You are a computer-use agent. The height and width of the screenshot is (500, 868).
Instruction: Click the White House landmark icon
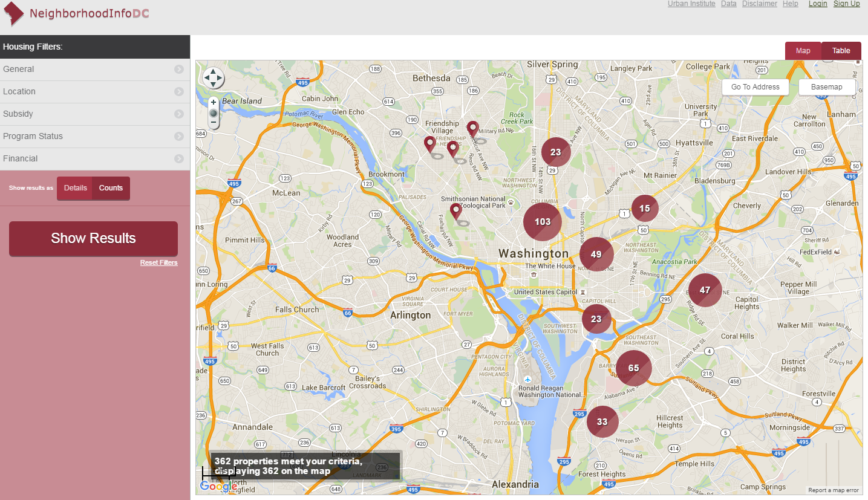point(534,274)
